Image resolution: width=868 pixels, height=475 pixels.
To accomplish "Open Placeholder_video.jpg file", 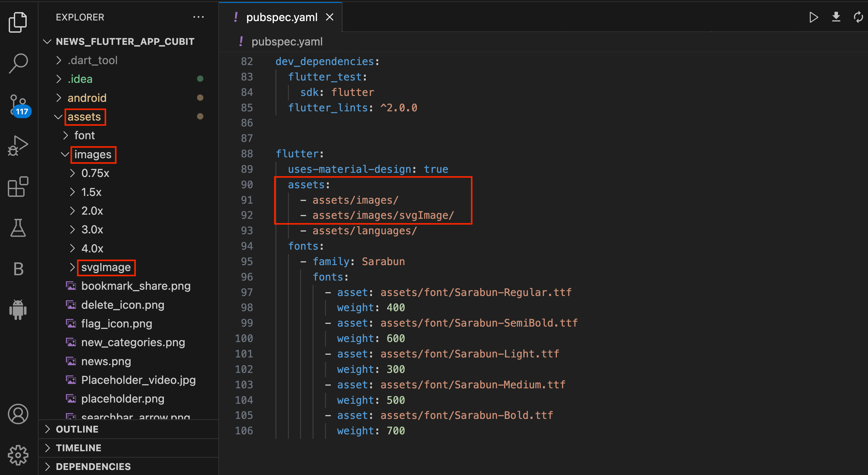I will pos(138,380).
